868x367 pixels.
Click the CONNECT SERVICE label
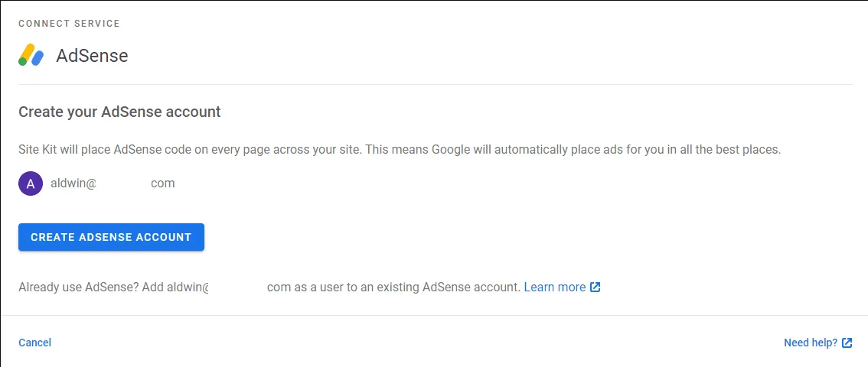[69, 24]
